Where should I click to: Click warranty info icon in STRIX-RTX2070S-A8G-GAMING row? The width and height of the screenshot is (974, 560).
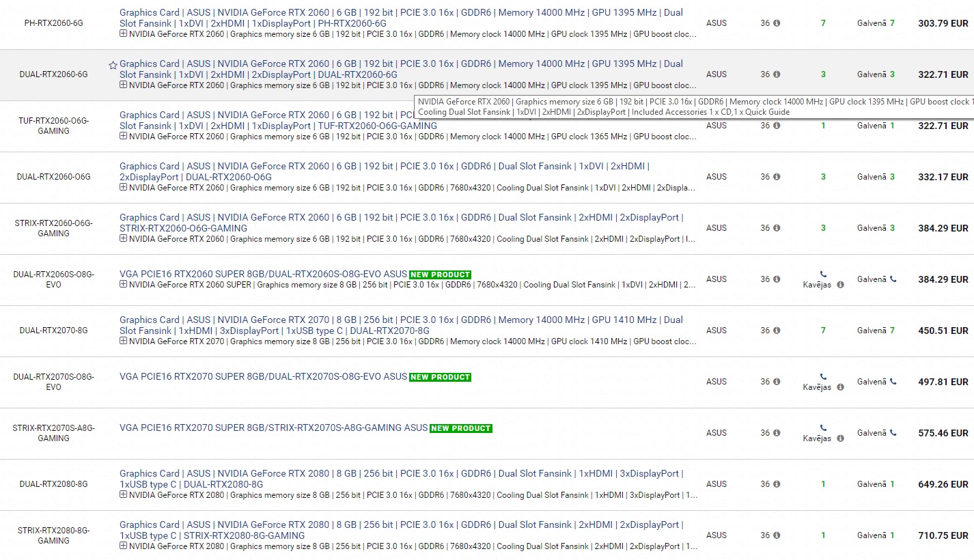pyautogui.click(x=777, y=433)
